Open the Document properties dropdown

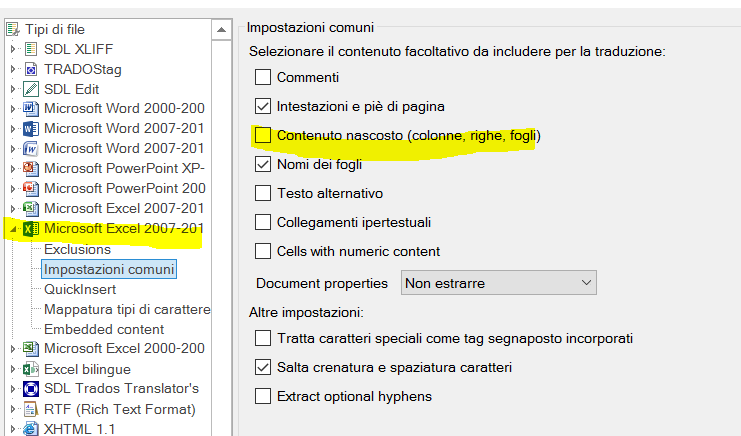pos(499,283)
